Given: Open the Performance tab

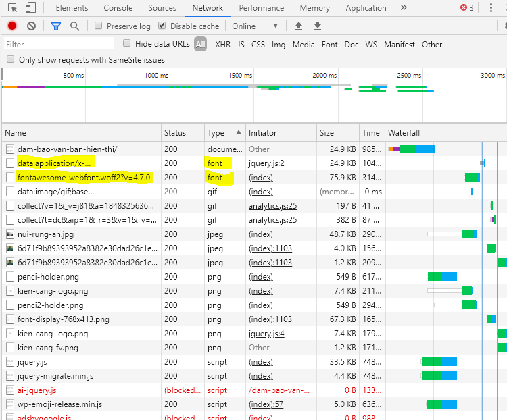Looking at the screenshot, I should [261, 8].
